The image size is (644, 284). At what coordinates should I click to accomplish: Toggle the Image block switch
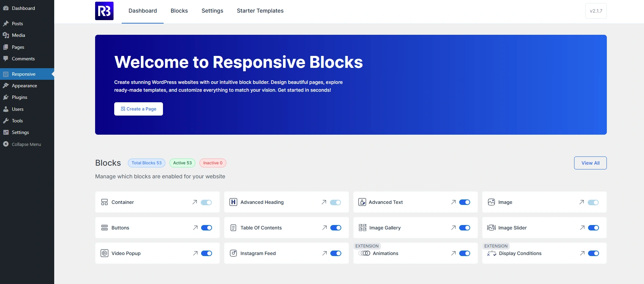(593, 203)
